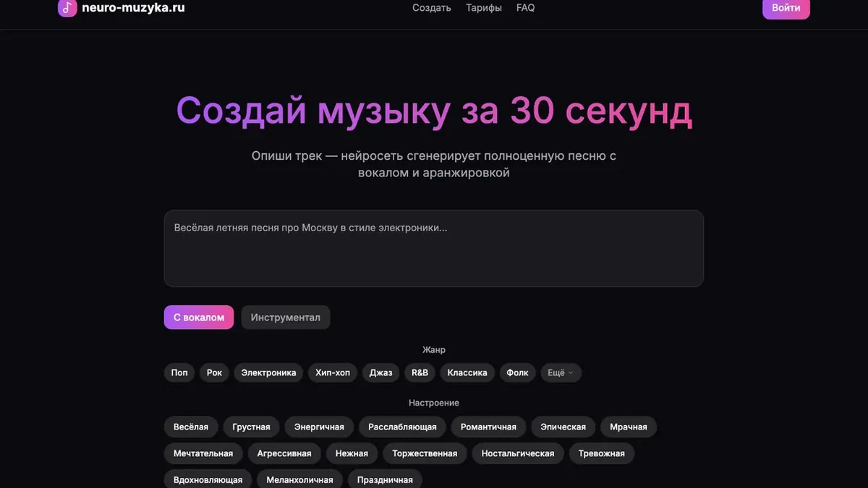Select the Мрачная mood chip
Image resolution: width=868 pixels, height=488 pixels.
(x=629, y=427)
